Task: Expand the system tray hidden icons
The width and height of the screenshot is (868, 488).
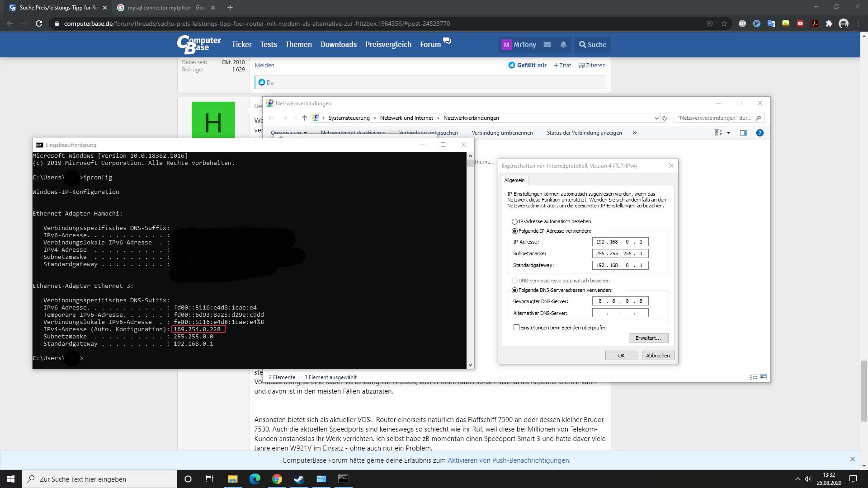Action: [x=797, y=479]
